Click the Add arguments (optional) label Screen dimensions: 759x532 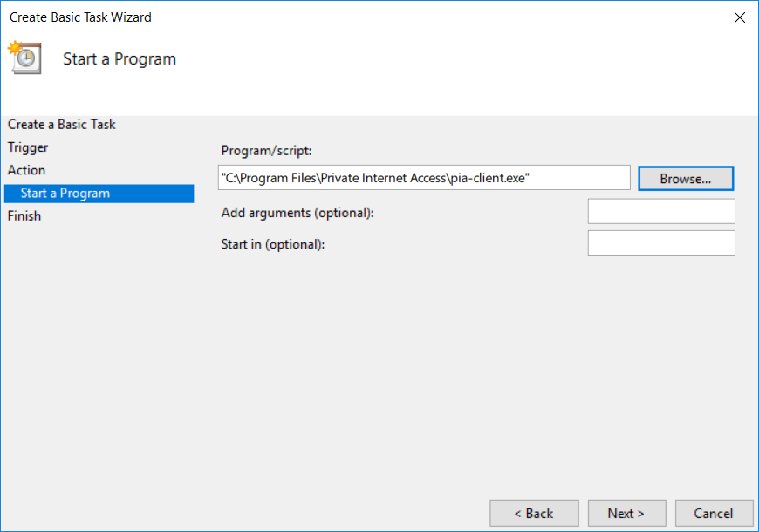[x=297, y=213]
